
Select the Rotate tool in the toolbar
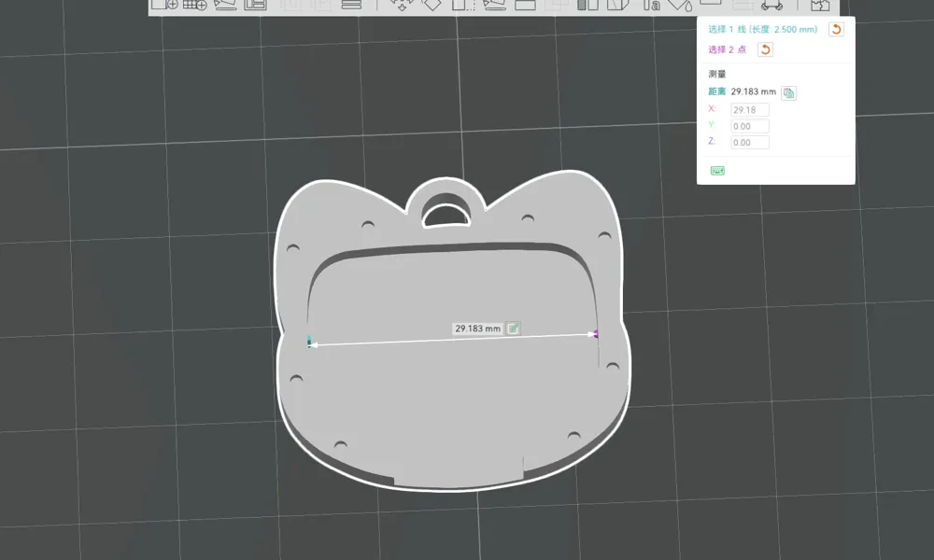(x=432, y=6)
